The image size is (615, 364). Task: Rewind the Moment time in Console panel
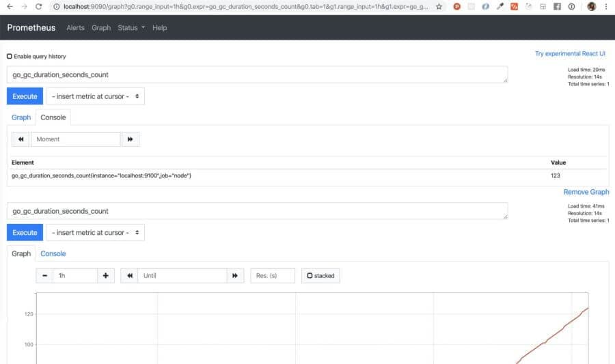click(x=20, y=139)
